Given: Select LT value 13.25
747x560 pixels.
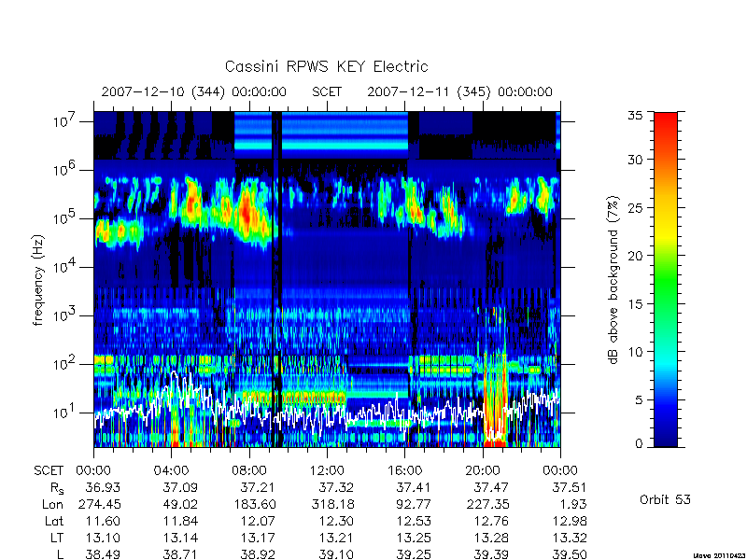Looking at the screenshot, I should pos(413,539).
